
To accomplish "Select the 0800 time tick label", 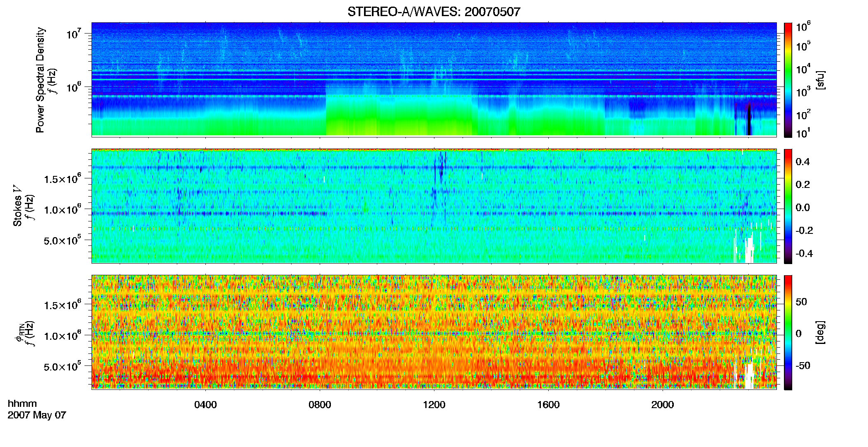I will [x=320, y=405].
